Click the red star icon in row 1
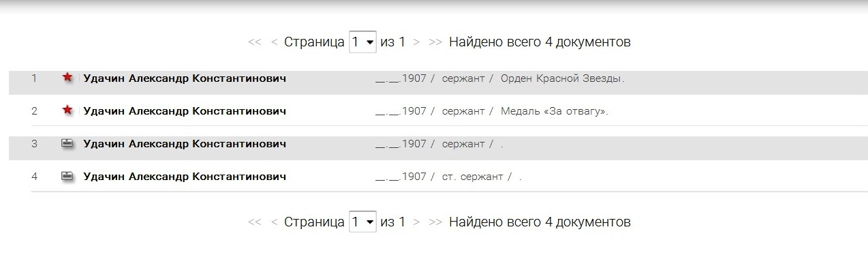The height and width of the screenshot is (253, 868). 67,78
